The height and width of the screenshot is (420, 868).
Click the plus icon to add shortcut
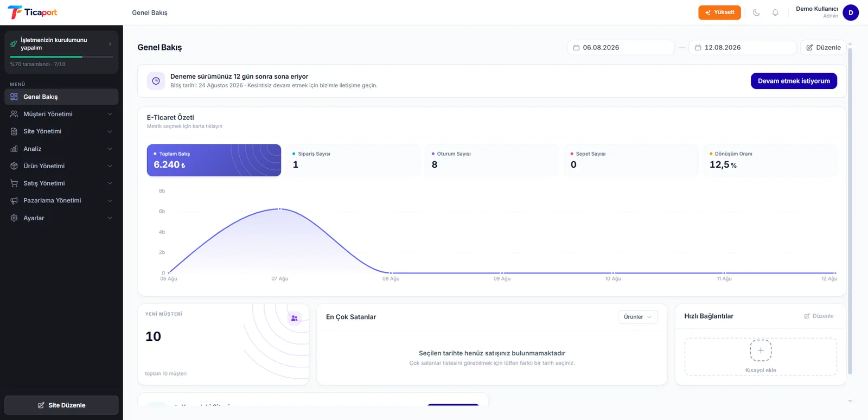tap(761, 351)
